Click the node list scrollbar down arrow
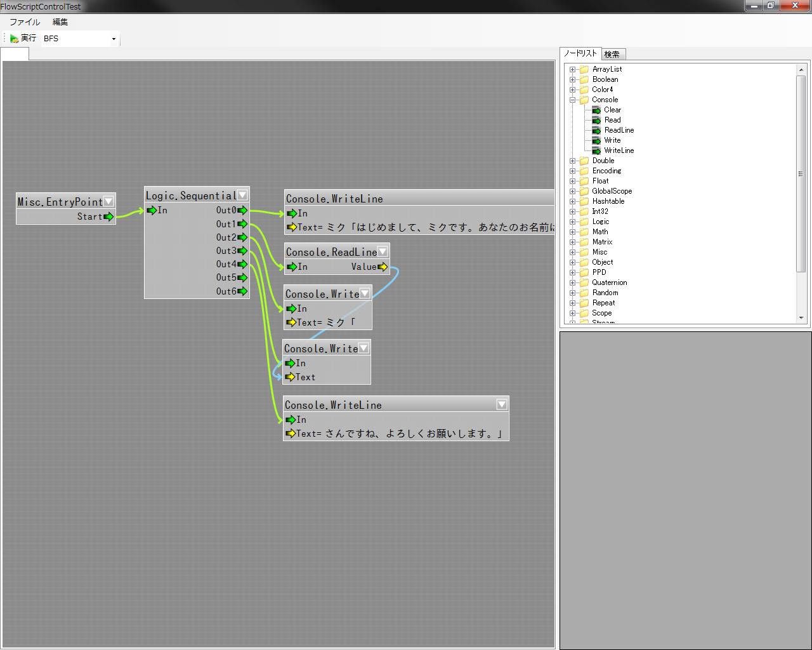The image size is (812, 650). point(801,317)
